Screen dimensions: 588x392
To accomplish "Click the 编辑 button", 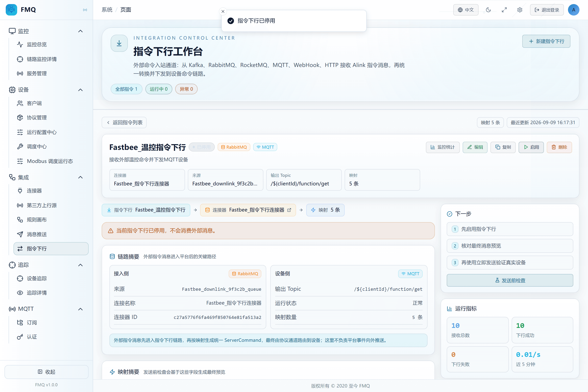I will point(475,147).
